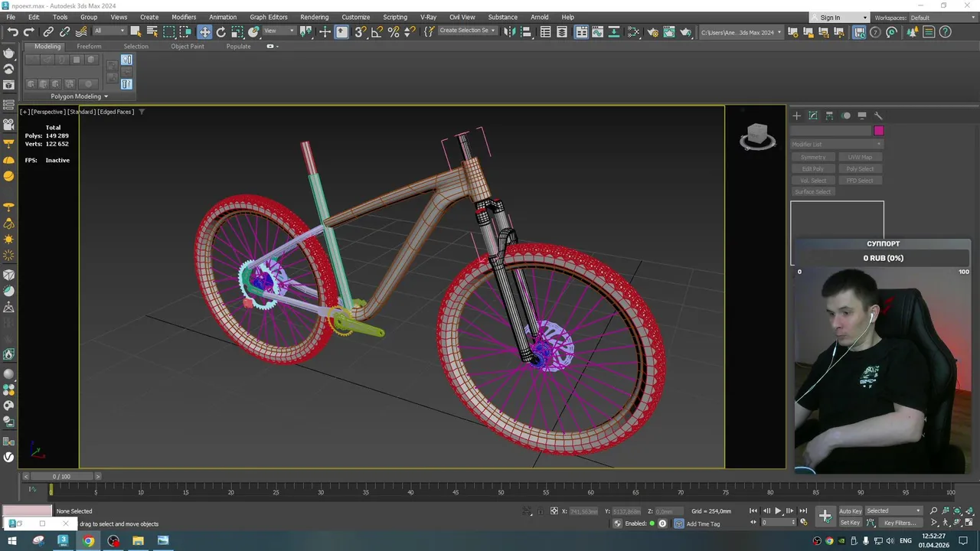The image size is (980, 551).
Task: Switch to the Object Paint ribbon tab
Action: [x=188, y=47]
